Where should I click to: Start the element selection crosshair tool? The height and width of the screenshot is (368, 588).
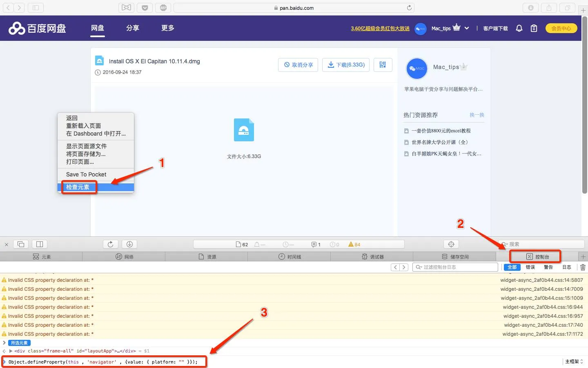click(451, 244)
